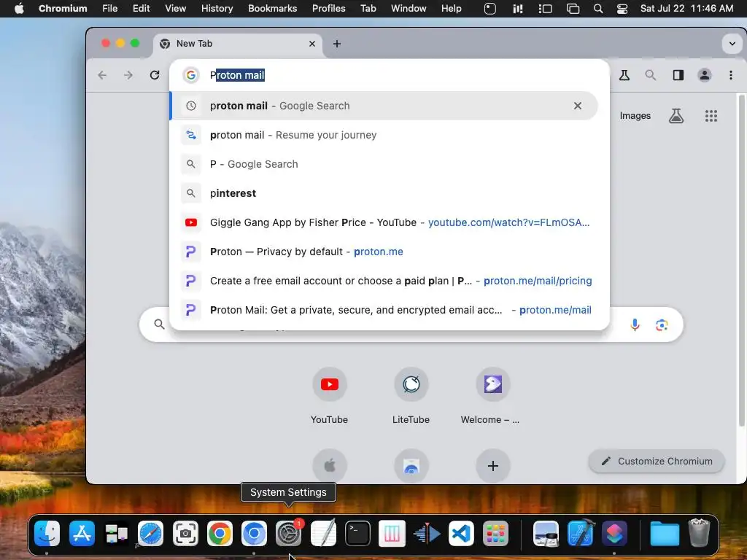The height and width of the screenshot is (560, 747).
Task: Open Google Chrome from the dock
Action: 220,533
